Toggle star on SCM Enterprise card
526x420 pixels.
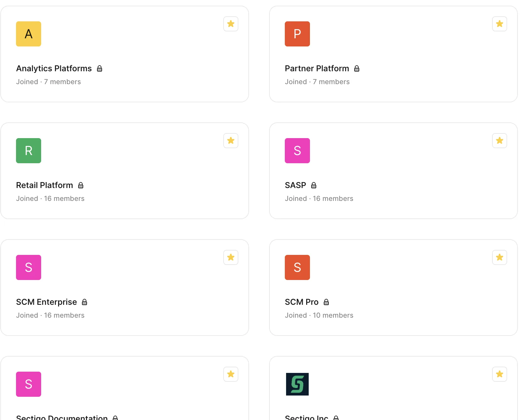click(231, 257)
